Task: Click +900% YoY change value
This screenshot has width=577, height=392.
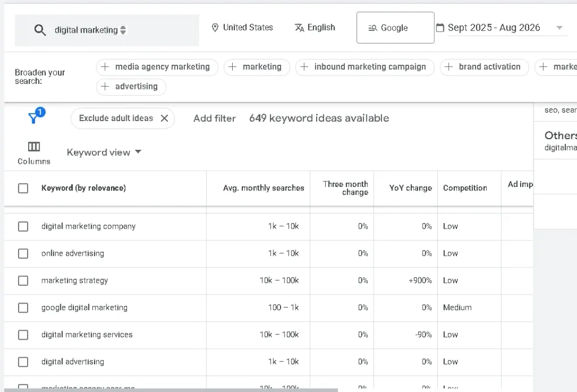Action: (x=420, y=280)
